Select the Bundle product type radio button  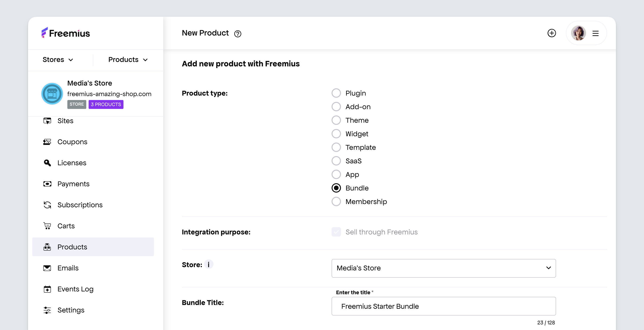336,188
